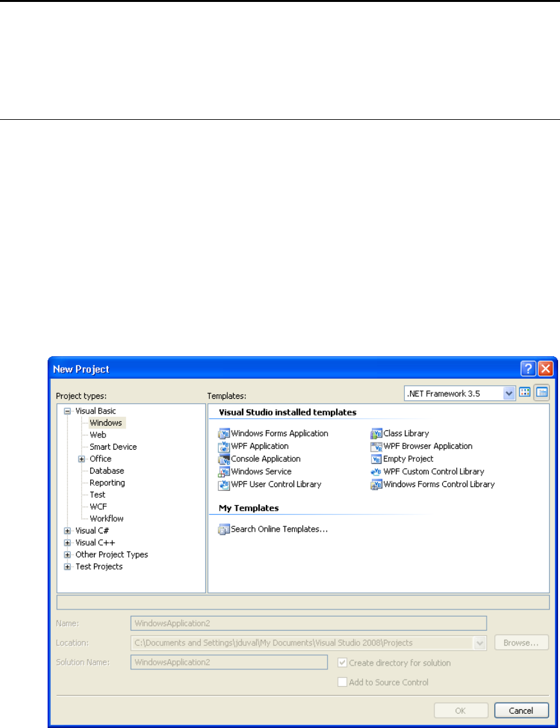Switch templates to small icons view
Image resolution: width=560 pixels, height=728 pixels.
[541, 392]
